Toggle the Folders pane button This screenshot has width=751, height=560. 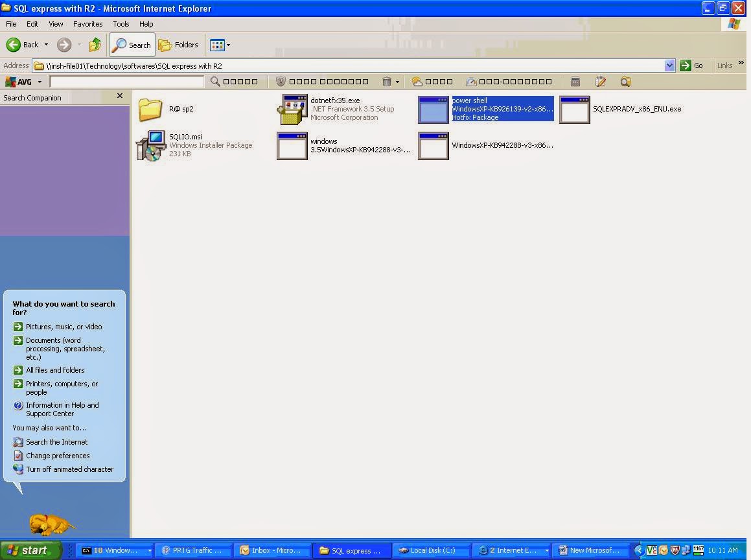178,45
